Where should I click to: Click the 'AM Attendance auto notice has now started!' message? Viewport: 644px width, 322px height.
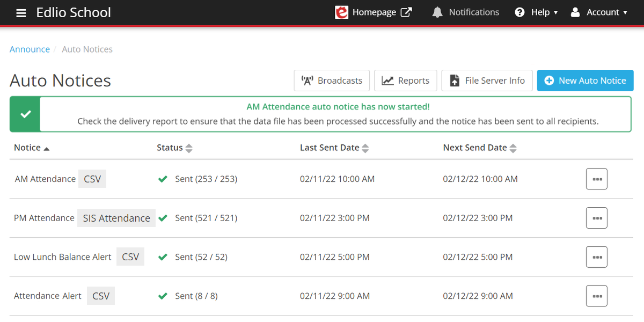click(338, 107)
